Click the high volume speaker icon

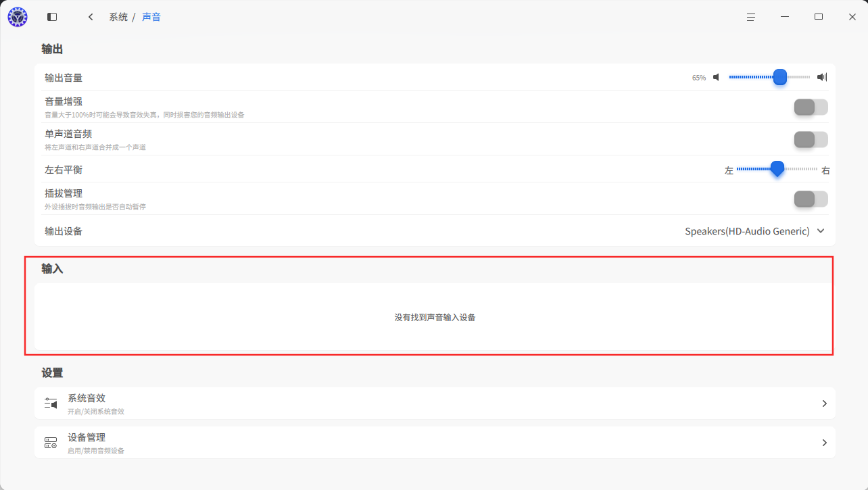point(822,77)
